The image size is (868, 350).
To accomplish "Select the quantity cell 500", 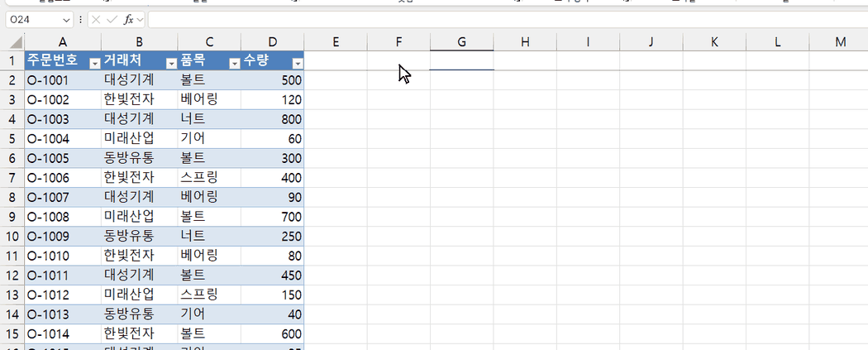I will pos(273,80).
